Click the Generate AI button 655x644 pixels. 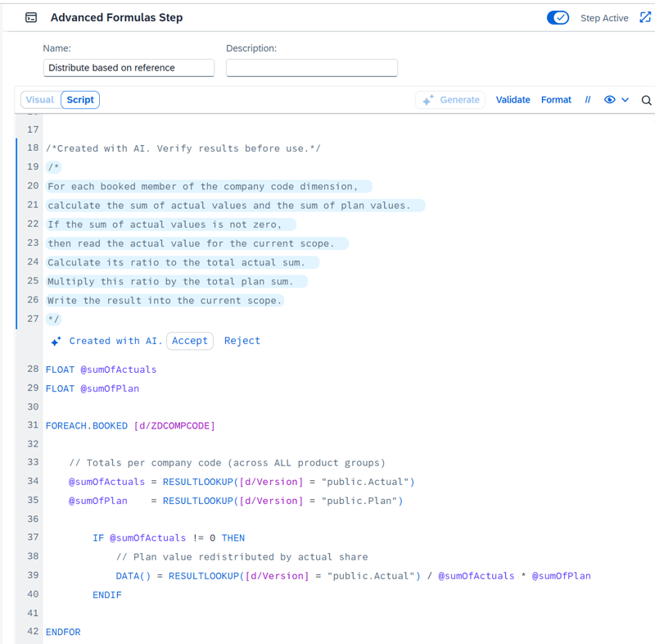click(450, 100)
